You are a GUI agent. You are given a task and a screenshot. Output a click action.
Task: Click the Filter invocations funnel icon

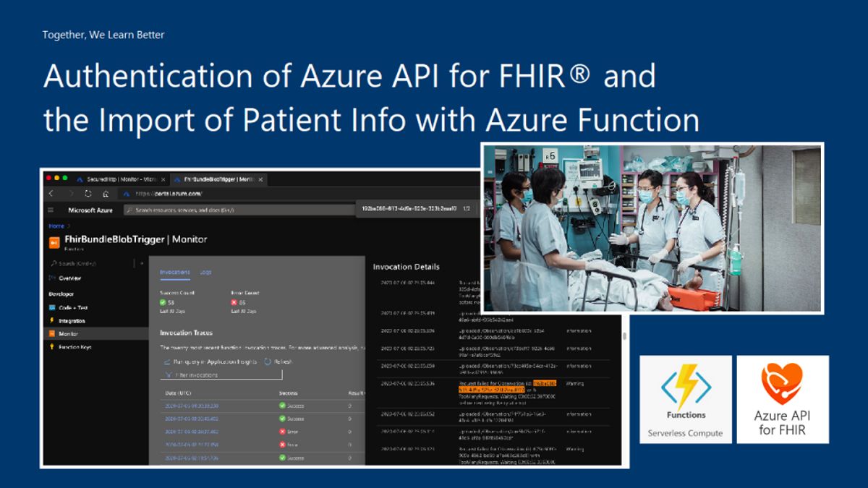pyautogui.click(x=169, y=374)
